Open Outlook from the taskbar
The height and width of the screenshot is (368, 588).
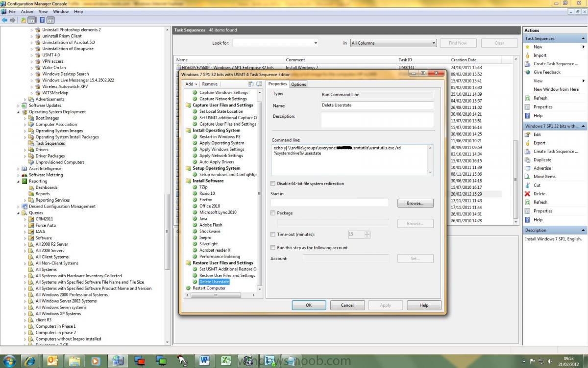(x=52, y=361)
